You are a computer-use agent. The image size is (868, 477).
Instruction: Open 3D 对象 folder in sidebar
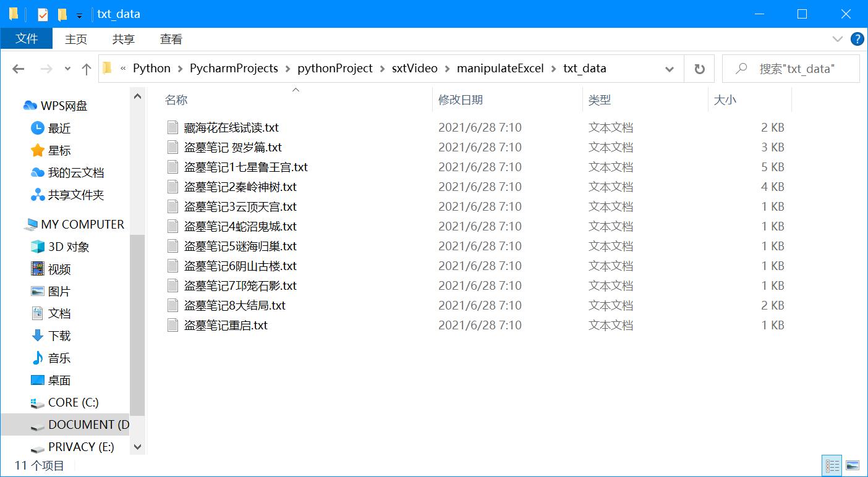click(69, 247)
